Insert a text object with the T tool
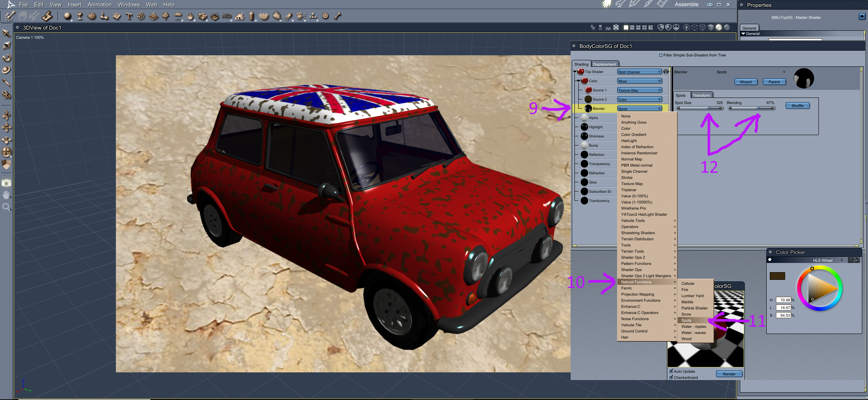Image resolution: width=868 pixels, height=400 pixels. point(129,16)
